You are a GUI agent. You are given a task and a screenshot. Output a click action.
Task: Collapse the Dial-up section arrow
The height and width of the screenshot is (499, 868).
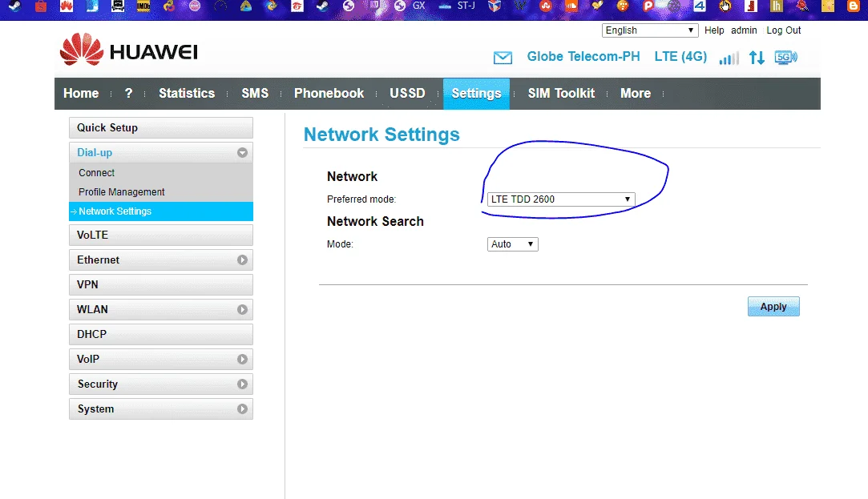[x=242, y=153]
